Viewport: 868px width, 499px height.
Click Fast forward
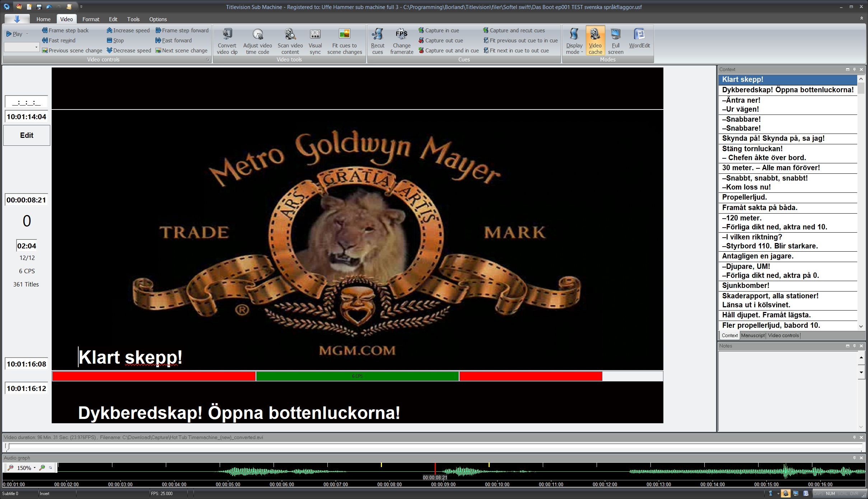coord(173,40)
